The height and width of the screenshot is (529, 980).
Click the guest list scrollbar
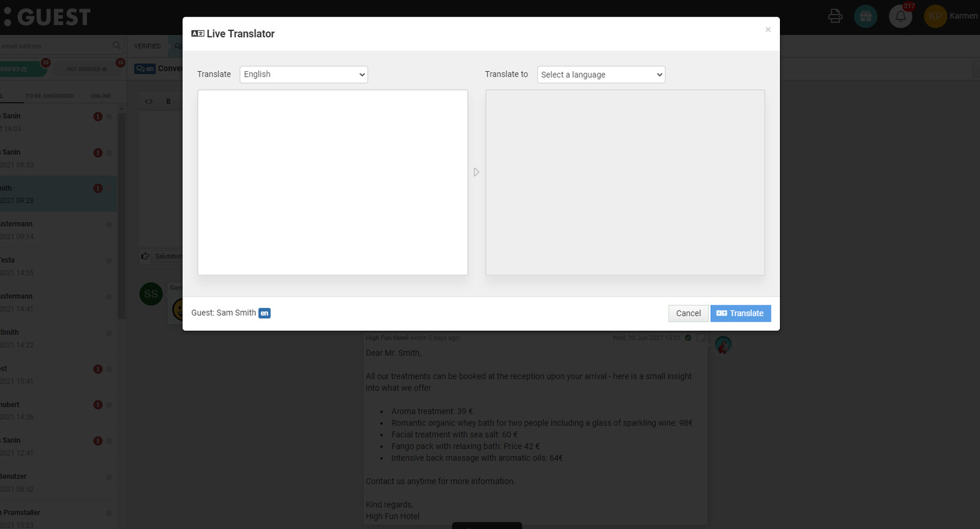coord(121,215)
